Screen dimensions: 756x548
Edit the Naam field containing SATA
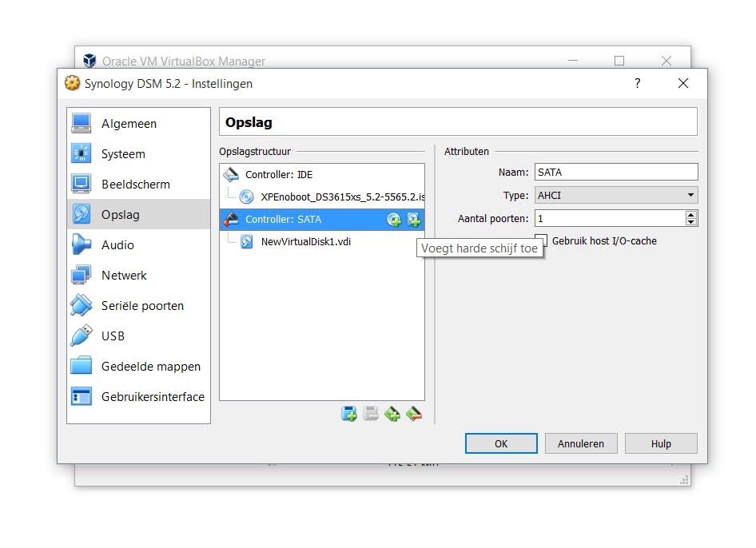(616, 172)
